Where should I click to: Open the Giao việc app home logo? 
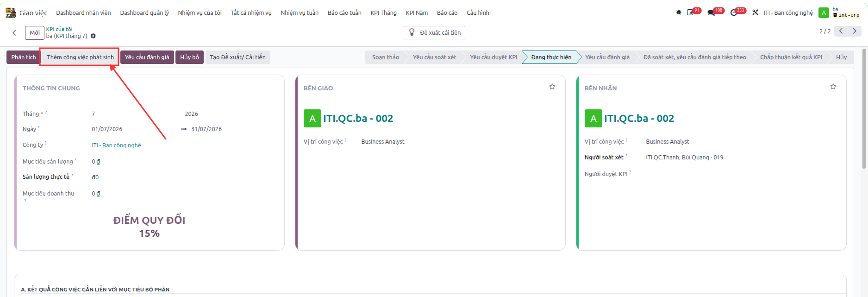[11, 13]
